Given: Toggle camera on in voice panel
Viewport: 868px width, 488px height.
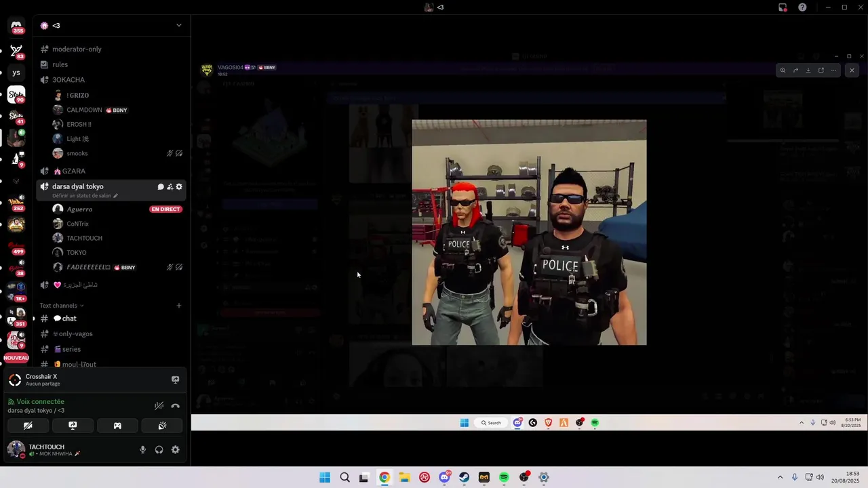Looking at the screenshot, I should tap(28, 426).
